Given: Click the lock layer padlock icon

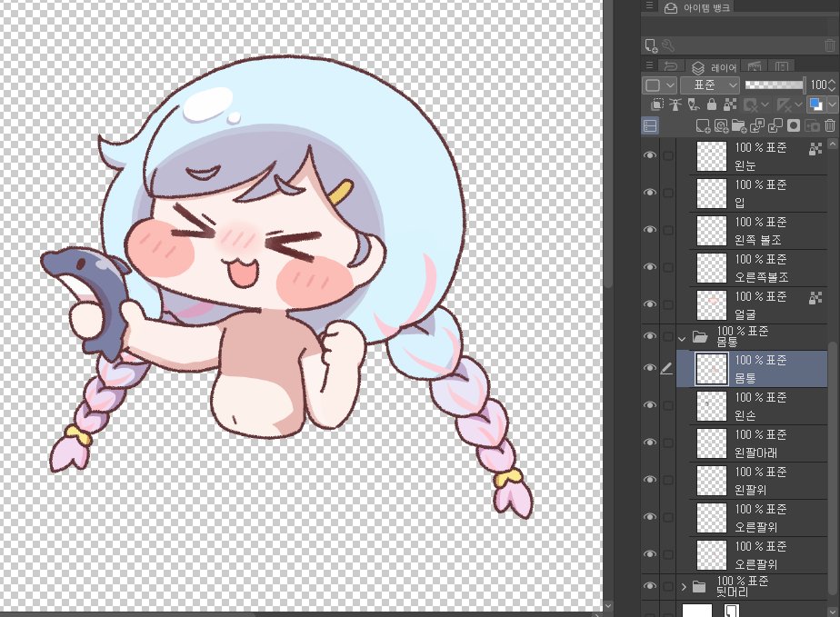Looking at the screenshot, I should pos(712,104).
